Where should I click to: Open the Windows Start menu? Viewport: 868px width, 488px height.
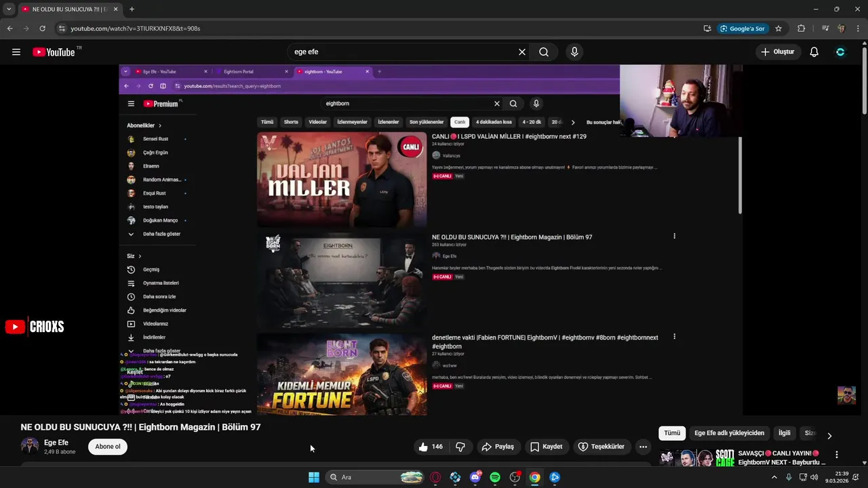point(314,477)
